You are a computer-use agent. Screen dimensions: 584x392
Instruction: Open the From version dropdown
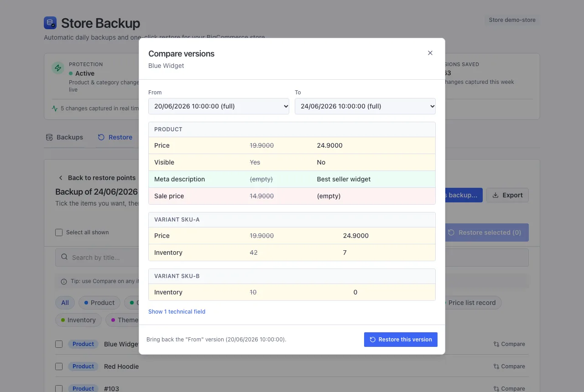(x=219, y=106)
